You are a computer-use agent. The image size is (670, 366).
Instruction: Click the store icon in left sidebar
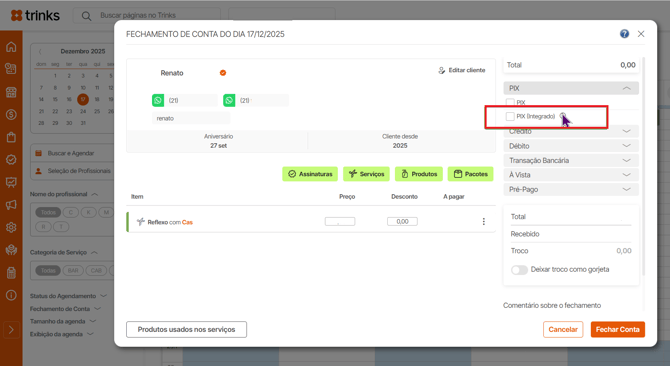(11, 92)
